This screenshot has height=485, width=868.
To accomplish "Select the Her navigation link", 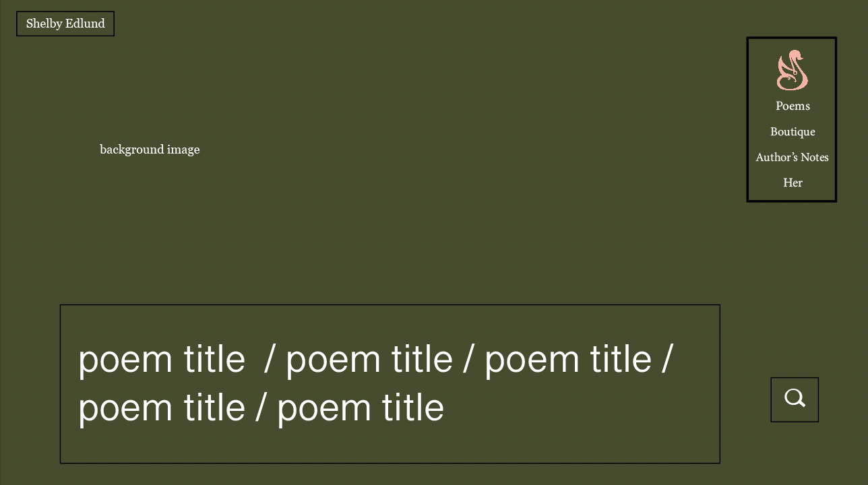I will point(793,183).
